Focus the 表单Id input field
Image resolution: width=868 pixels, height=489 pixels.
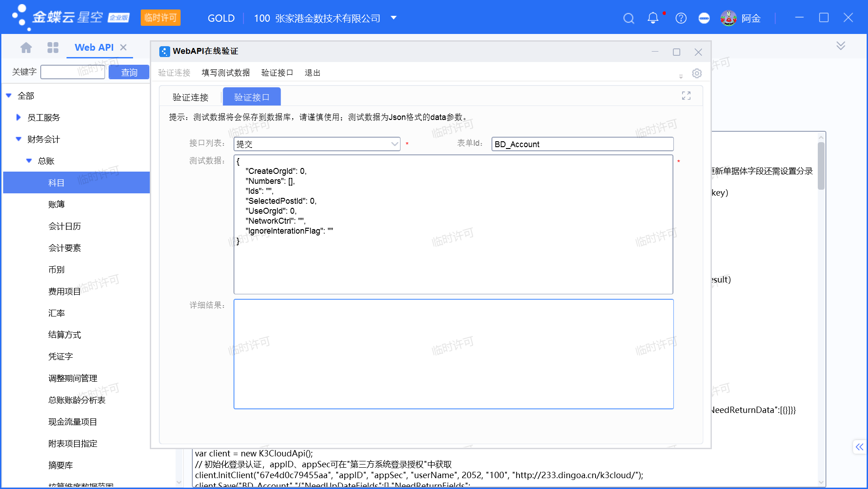pyautogui.click(x=582, y=144)
